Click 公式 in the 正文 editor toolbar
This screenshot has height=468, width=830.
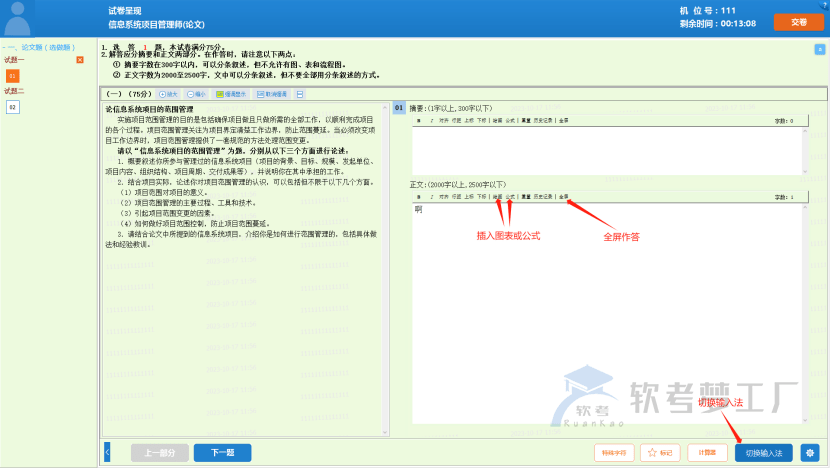510,196
